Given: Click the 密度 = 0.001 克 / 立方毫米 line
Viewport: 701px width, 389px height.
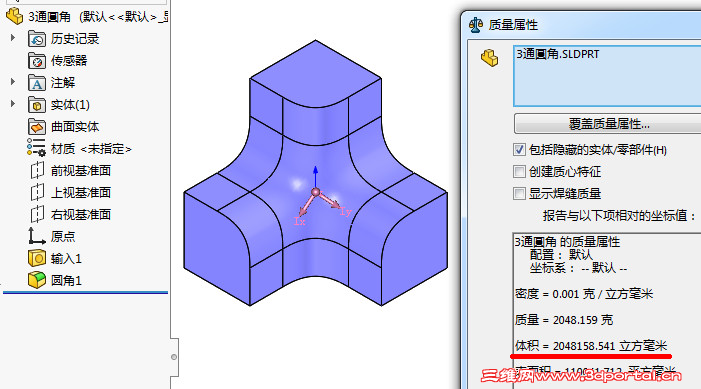Looking at the screenshot, I should tap(584, 294).
